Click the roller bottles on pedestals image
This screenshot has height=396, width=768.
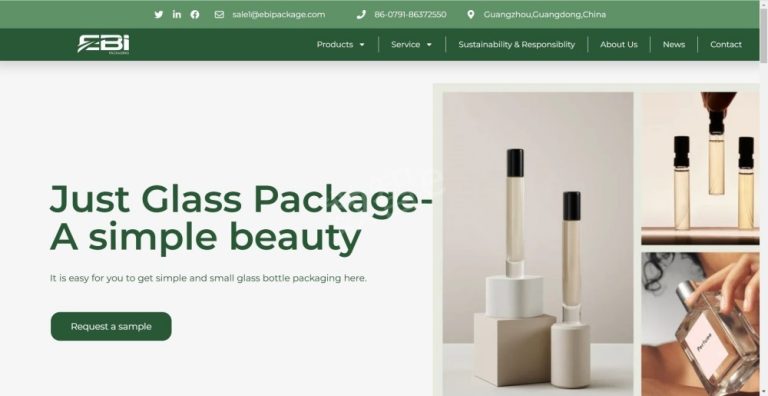[x=538, y=244]
